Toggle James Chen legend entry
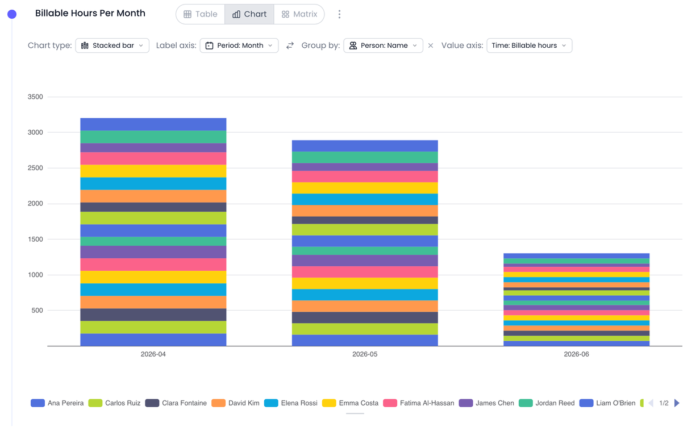Image resolution: width=700 pixels, height=438 pixels. point(487,403)
